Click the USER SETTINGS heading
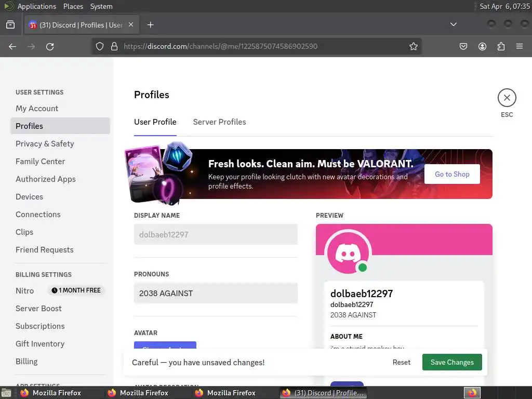 click(39, 92)
